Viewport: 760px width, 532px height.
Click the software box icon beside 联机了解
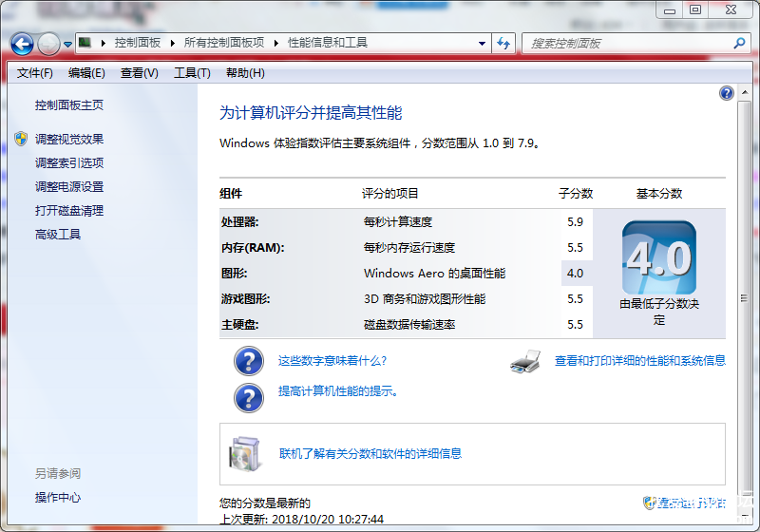[x=245, y=454]
